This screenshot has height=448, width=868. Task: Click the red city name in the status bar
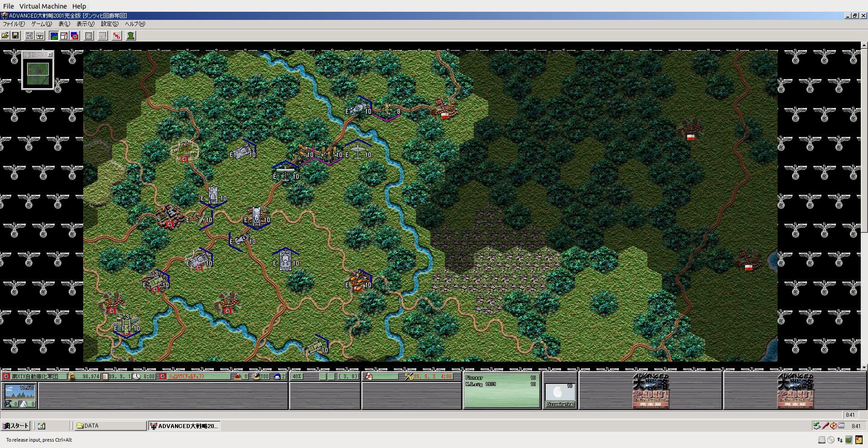tap(186, 376)
